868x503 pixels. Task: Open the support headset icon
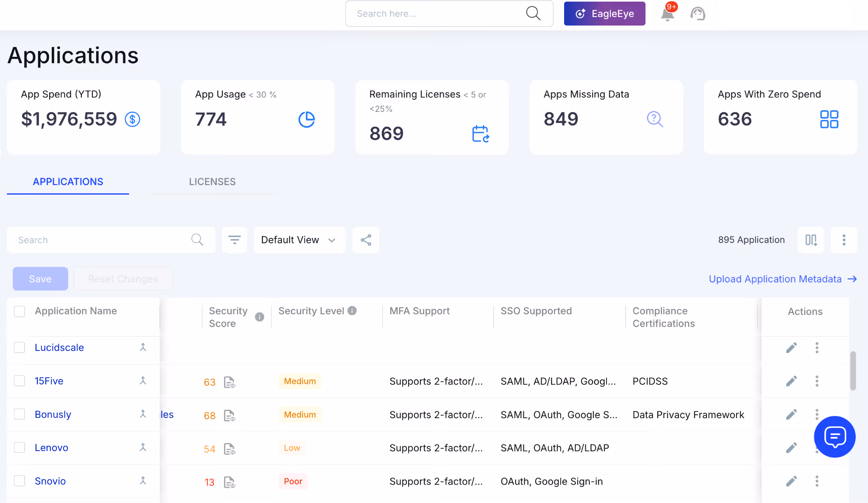click(698, 14)
